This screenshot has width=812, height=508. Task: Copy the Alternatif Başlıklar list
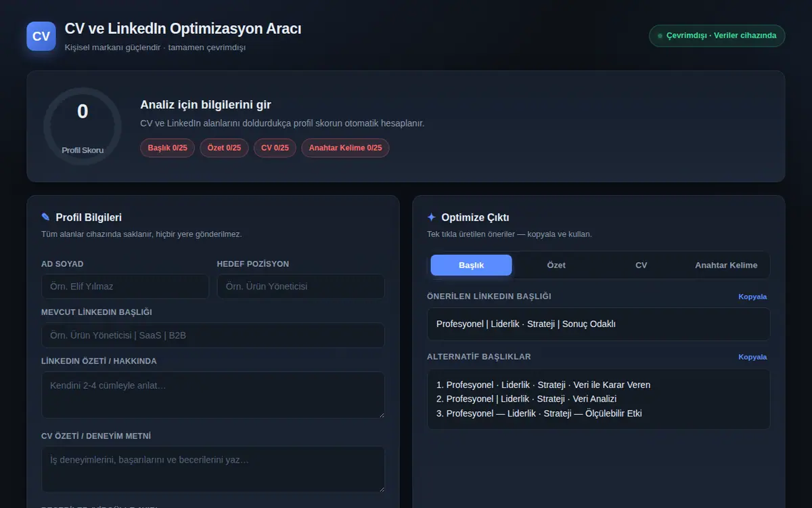(x=752, y=357)
